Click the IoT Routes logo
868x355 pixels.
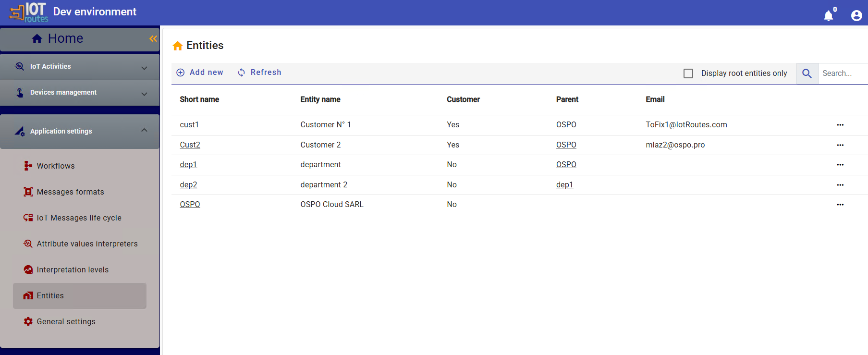[29, 12]
